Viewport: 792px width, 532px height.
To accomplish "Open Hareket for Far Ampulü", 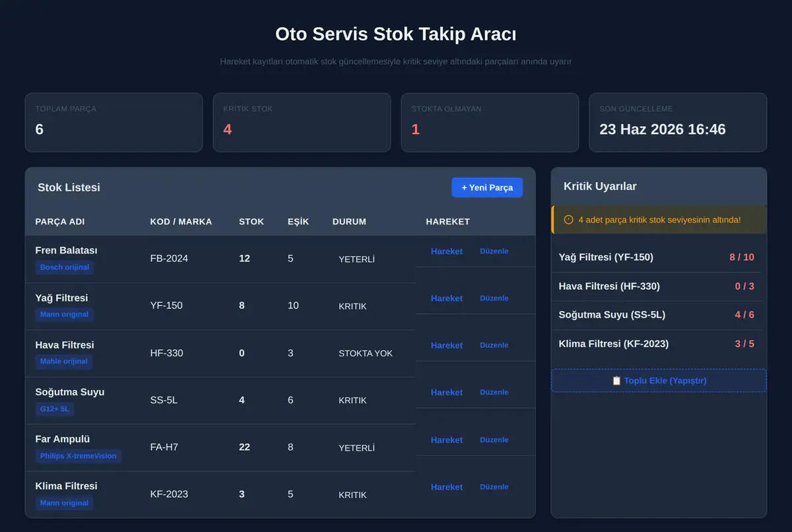I will coord(447,440).
